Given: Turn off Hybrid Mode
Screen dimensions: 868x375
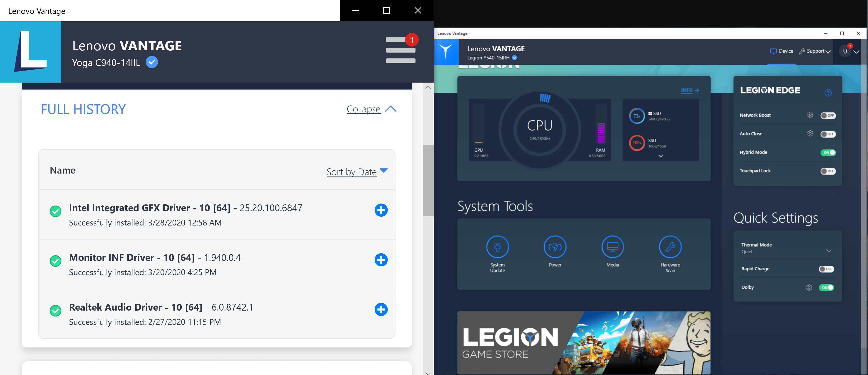Looking at the screenshot, I should [x=828, y=152].
